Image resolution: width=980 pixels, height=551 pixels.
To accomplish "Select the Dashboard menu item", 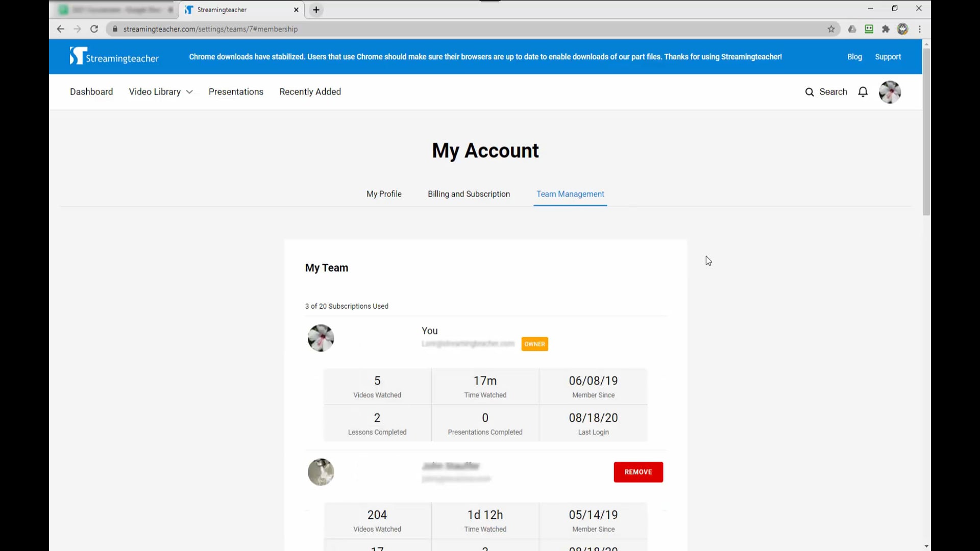I will click(x=91, y=91).
